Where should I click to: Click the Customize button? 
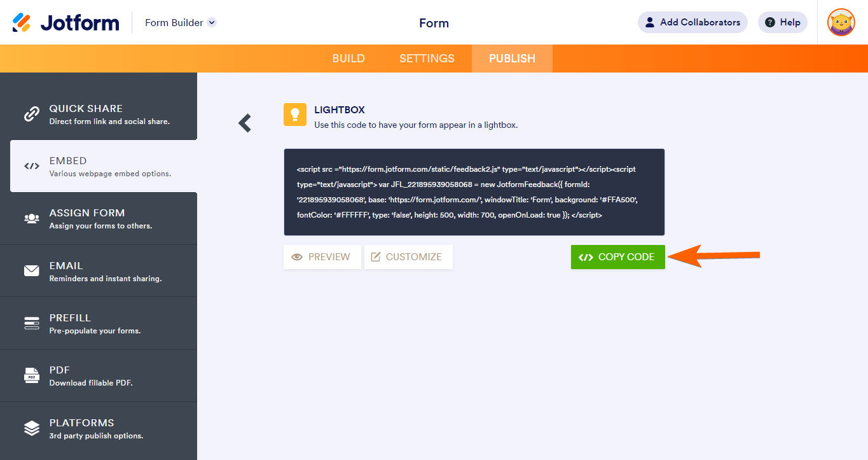[x=408, y=257]
